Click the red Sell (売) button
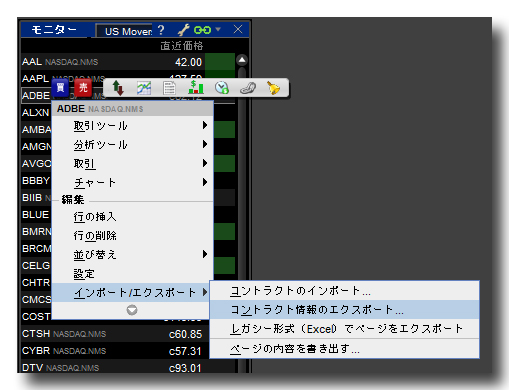 83,88
